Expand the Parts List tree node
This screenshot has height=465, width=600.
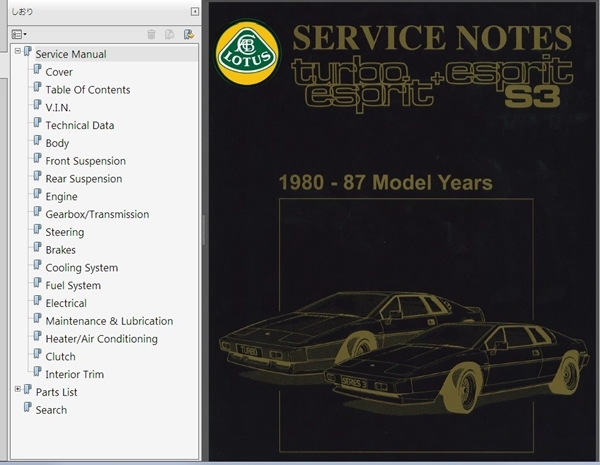(x=18, y=389)
